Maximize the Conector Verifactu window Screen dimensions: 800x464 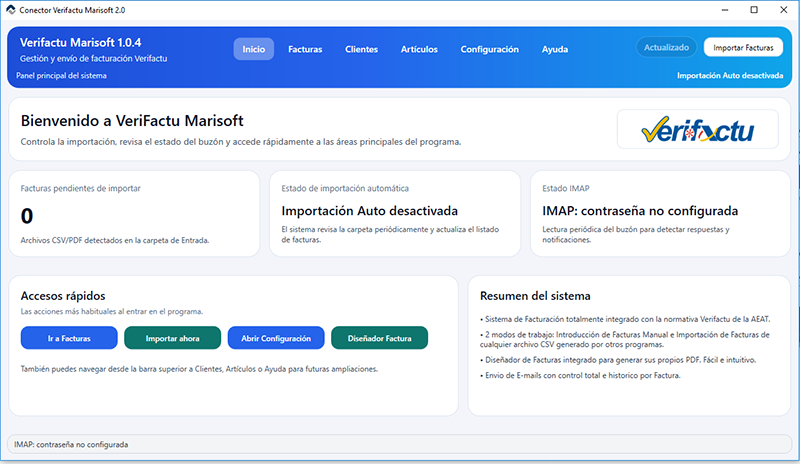click(754, 10)
